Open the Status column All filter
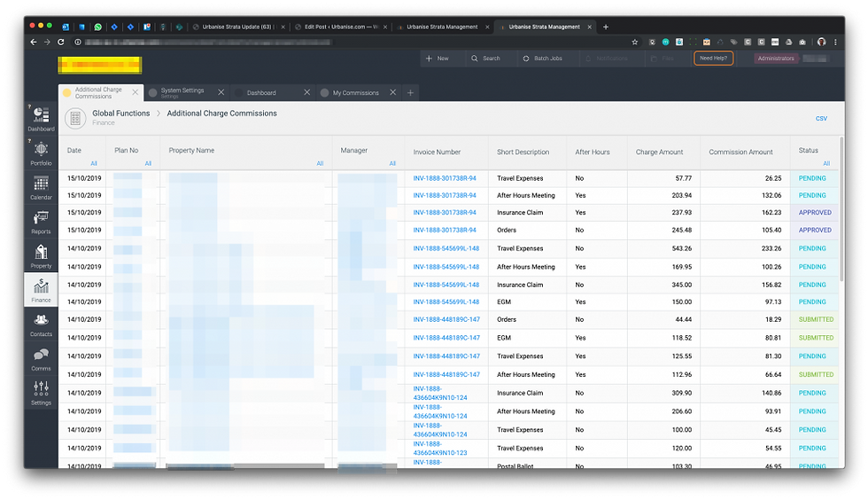This screenshot has height=500, width=868. tap(825, 163)
